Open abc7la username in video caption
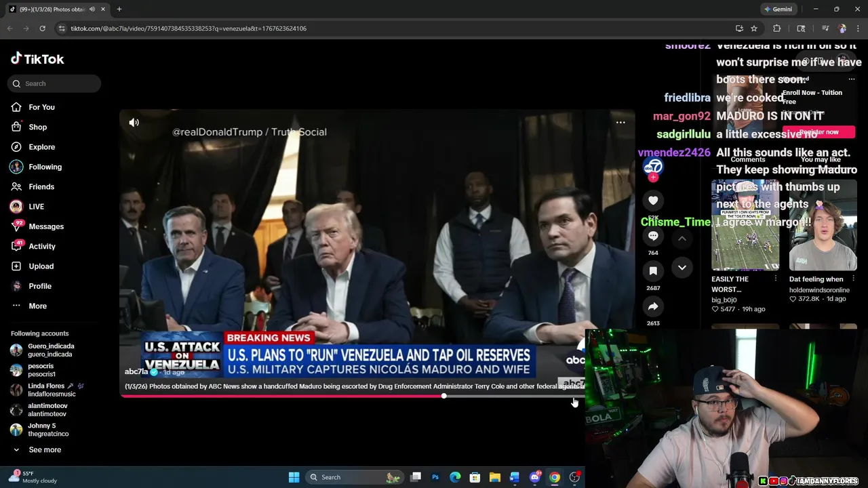The height and width of the screenshot is (488, 868). pyautogui.click(x=136, y=372)
